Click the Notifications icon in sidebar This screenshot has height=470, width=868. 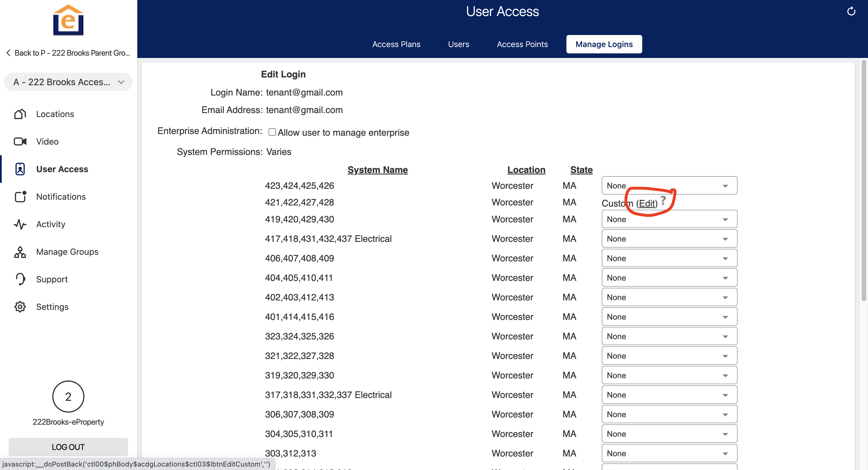point(20,197)
